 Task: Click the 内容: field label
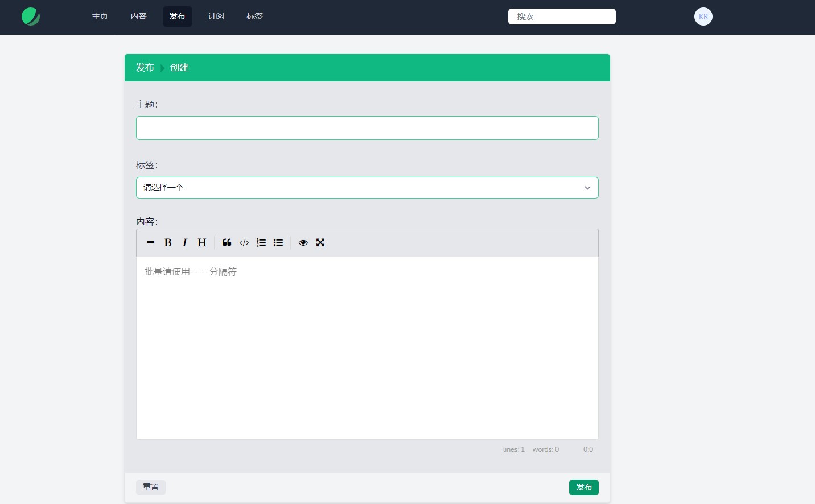(x=147, y=222)
